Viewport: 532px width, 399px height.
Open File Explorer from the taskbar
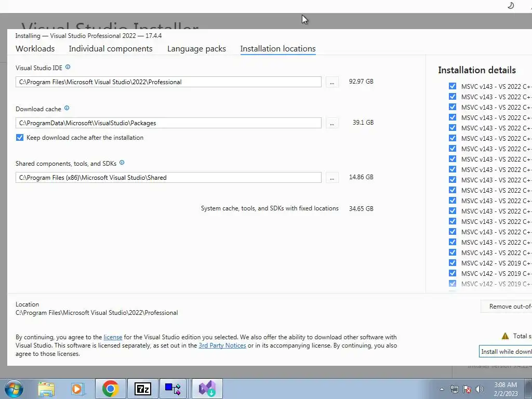click(x=46, y=389)
